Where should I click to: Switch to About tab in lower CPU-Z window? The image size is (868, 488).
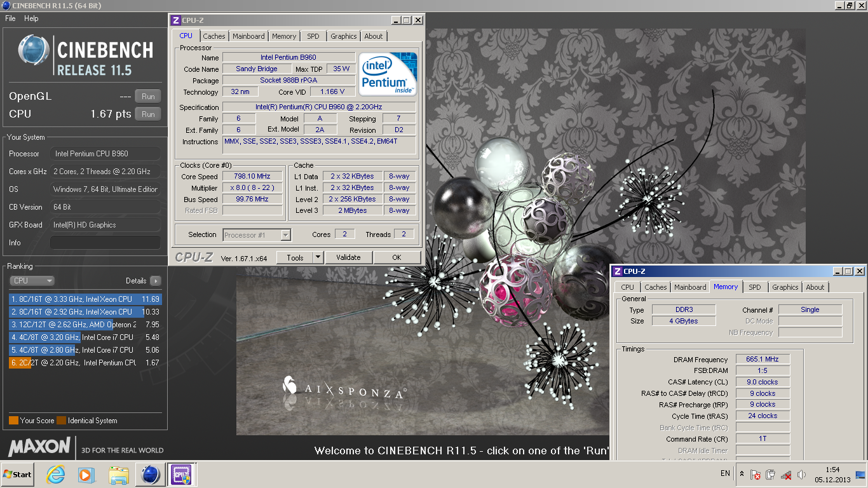[815, 287]
